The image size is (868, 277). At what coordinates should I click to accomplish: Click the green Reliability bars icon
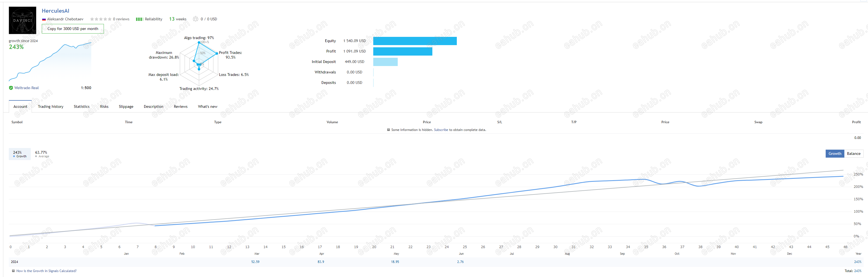tap(139, 19)
